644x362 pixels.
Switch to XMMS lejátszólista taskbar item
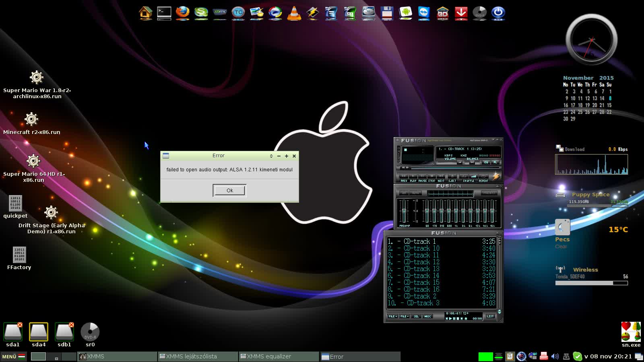pyautogui.click(x=198, y=356)
